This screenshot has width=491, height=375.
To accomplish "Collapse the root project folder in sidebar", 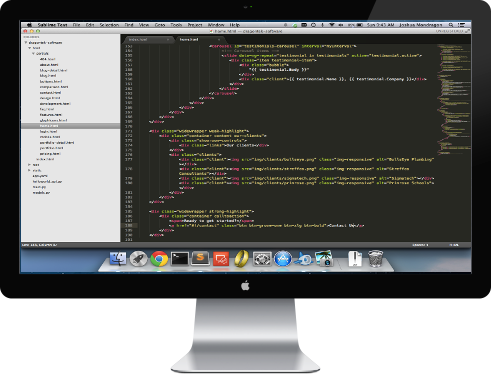I will (26, 43).
